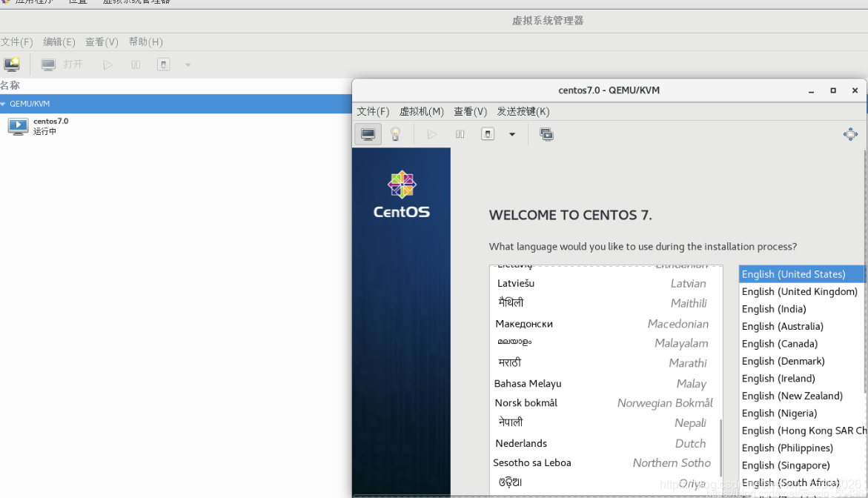Select English (Denmark) locale
This screenshot has height=498, width=868.
[801, 362]
